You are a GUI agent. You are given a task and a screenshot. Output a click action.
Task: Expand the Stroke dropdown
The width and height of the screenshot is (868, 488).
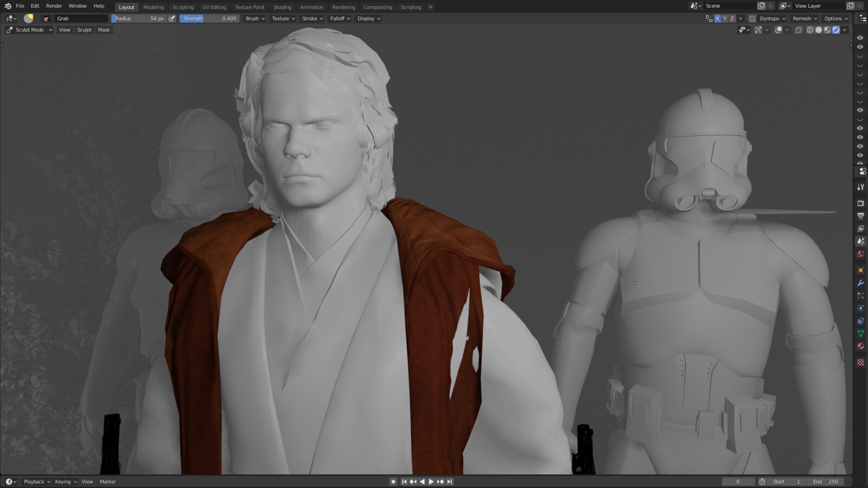coord(312,18)
